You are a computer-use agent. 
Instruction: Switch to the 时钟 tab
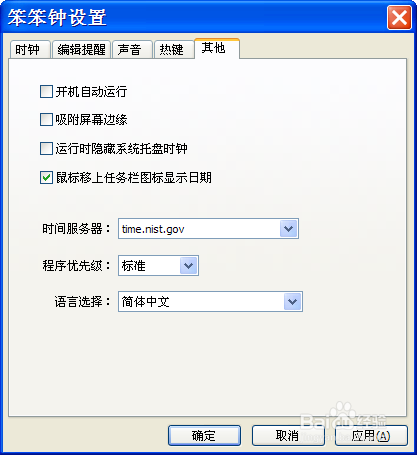[x=30, y=50]
